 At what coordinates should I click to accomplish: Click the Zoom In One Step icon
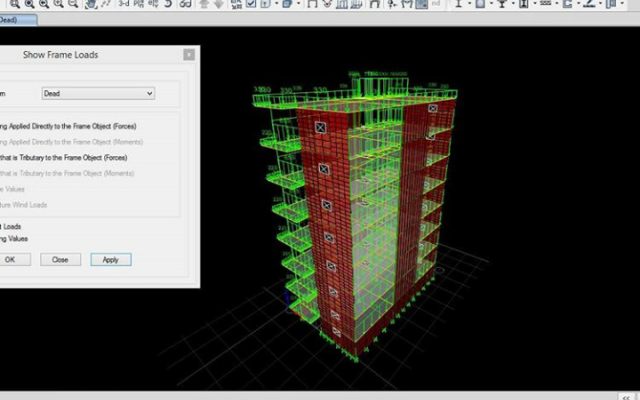coord(58,4)
